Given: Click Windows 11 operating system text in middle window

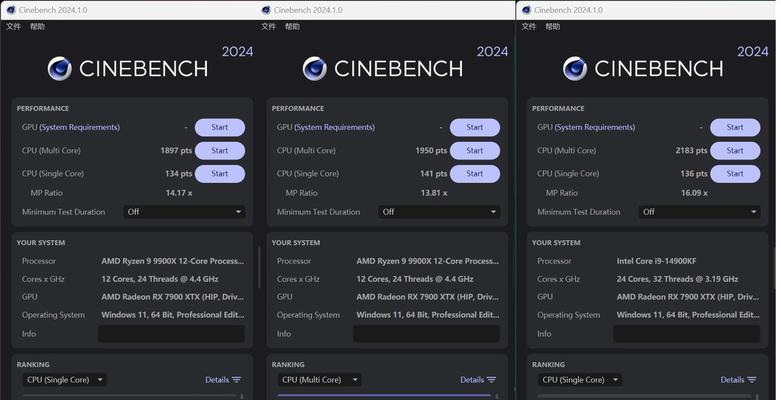Looking at the screenshot, I should click(428, 315).
